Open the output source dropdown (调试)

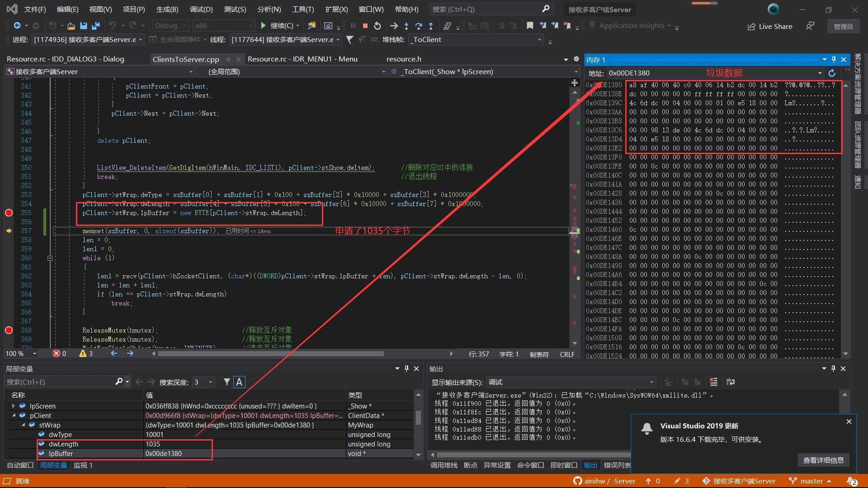[x=571, y=382]
